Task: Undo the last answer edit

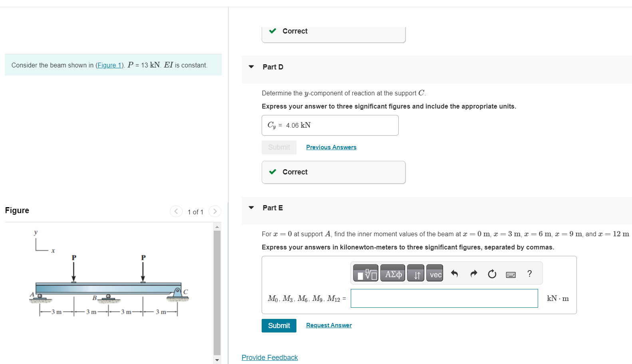Action: pos(455,273)
